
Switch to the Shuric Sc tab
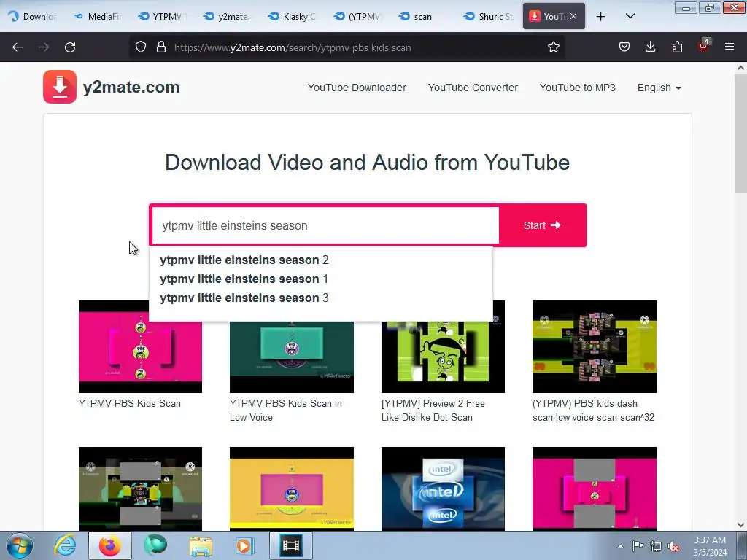pyautogui.click(x=488, y=16)
